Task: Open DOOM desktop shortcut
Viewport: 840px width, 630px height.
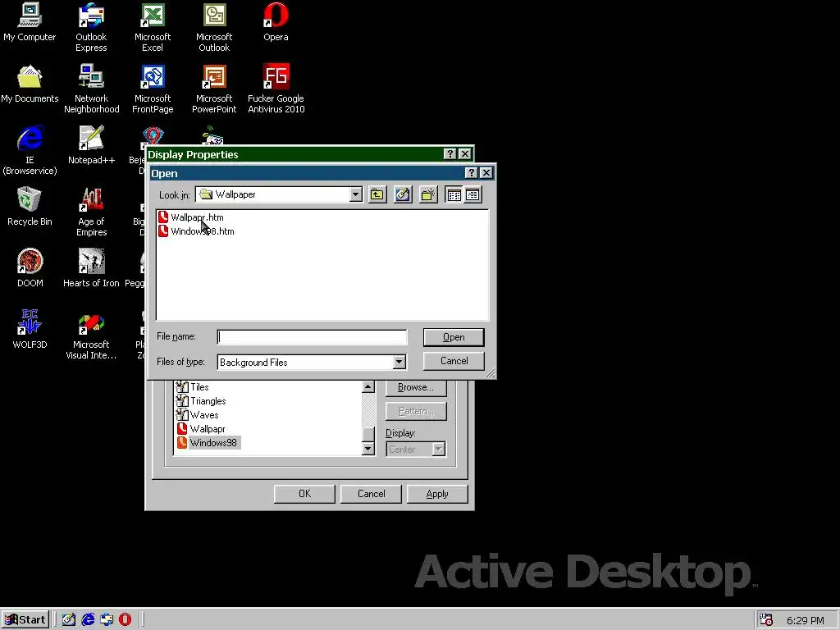Action: tap(30, 269)
